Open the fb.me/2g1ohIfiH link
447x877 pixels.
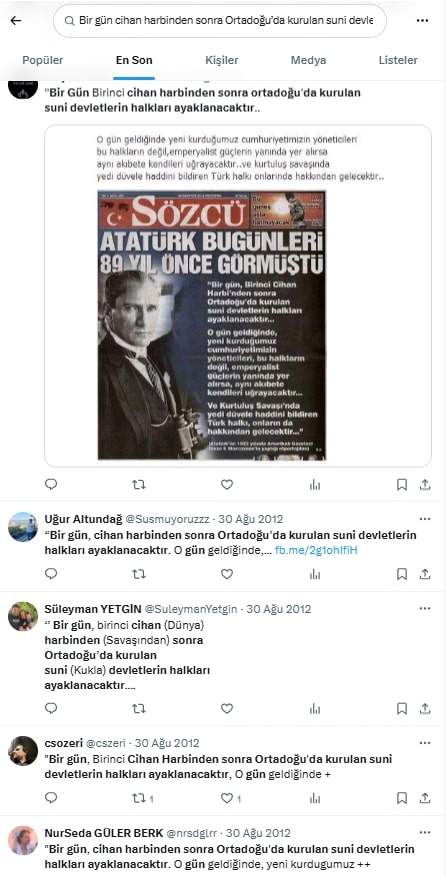316,550
